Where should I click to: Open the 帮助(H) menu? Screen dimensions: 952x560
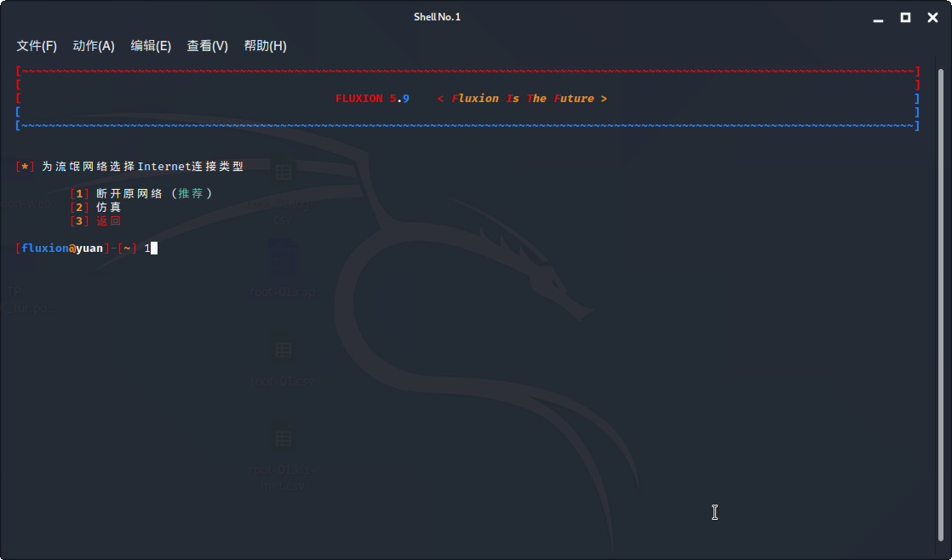pos(265,46)
